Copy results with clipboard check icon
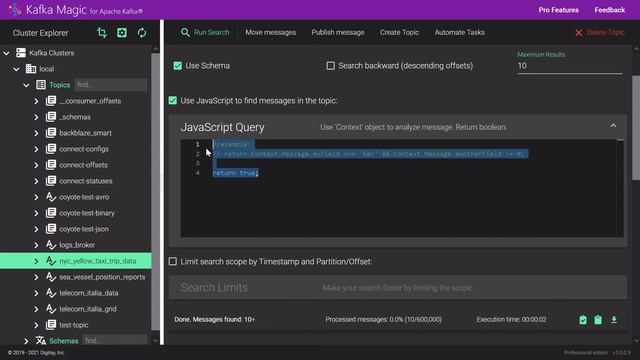The width and height of the screenshot is (640, 360). pos(583,320)
